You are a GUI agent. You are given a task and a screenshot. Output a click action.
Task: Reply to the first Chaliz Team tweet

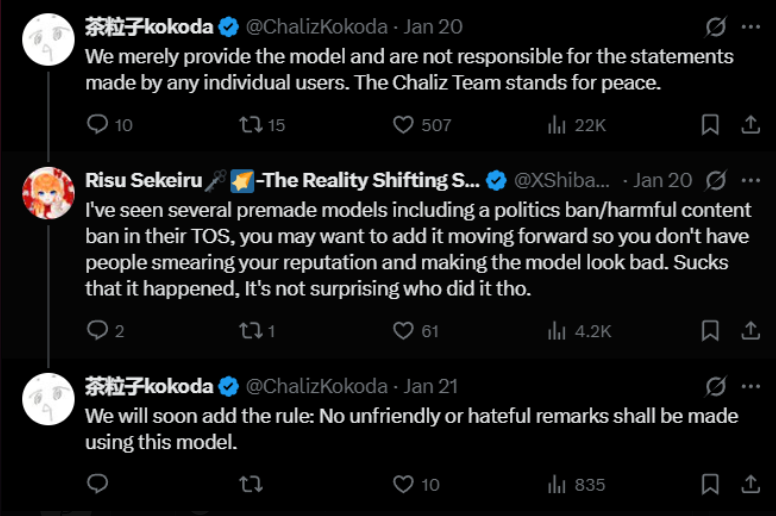pos(97,125)
